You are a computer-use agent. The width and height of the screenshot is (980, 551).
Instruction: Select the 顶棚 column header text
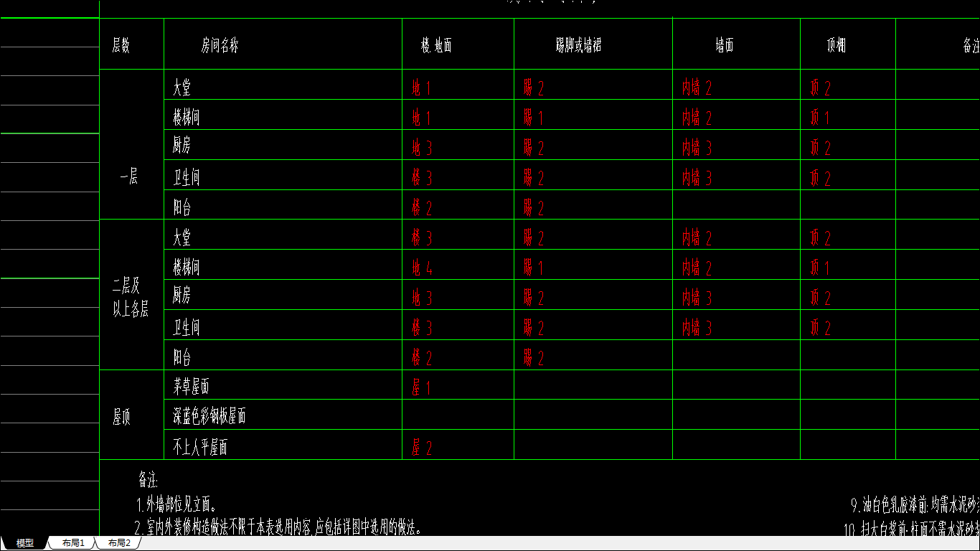point(837,47)
